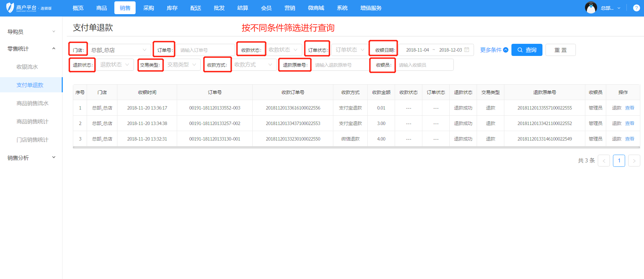The image size is (644, 279).
Task: Collapse the 更多条件 arrow icon
Action: (506, 50)
